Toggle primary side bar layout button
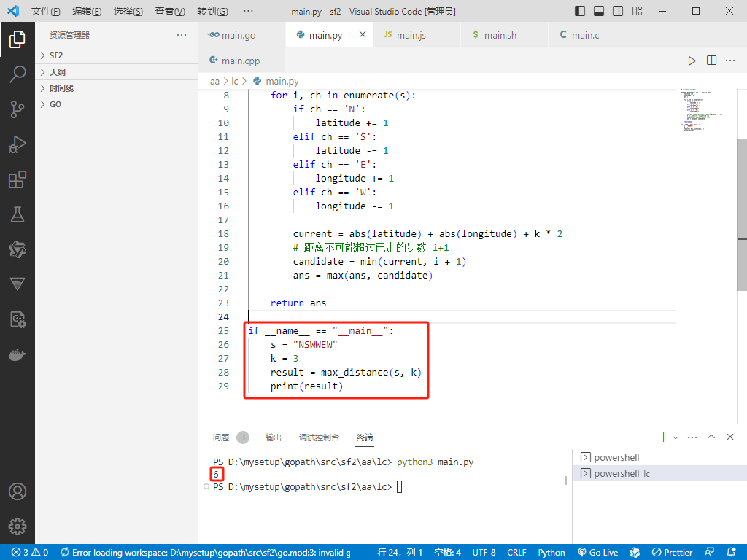The image size is (747, 560). 580,11
